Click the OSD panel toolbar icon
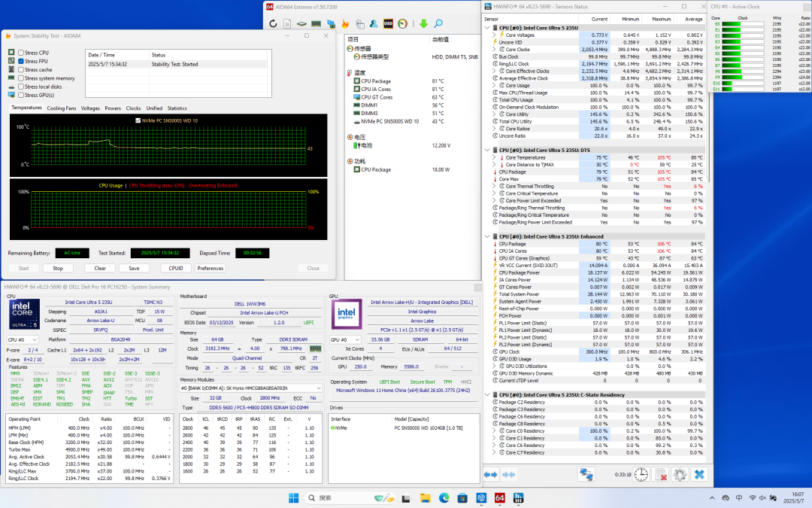This screenshot has width=812, height=508. tap(388, 24)
